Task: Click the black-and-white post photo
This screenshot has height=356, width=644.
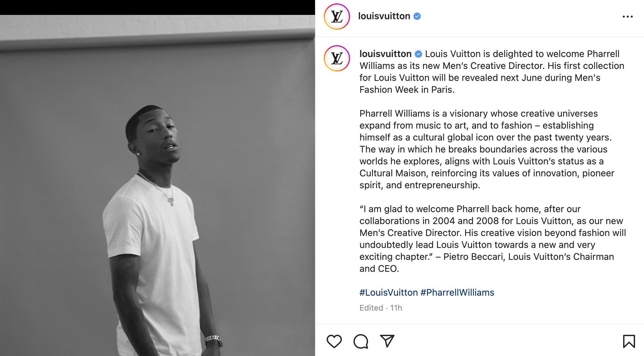Action: 157,186
